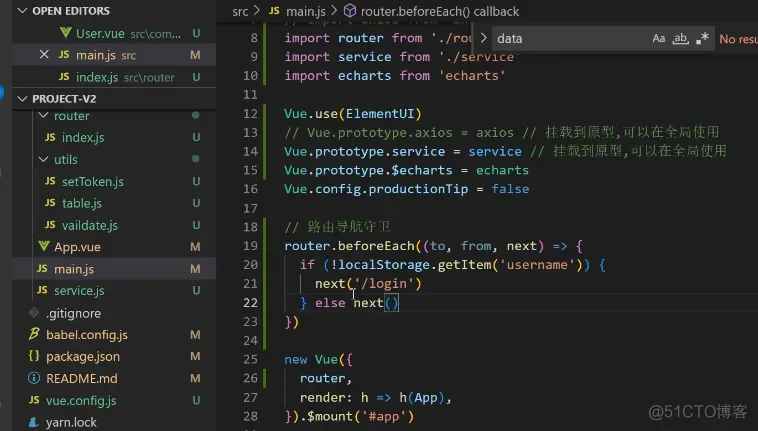Collapse the OPEN EDITORS section
This screenshot has height=431, width=758.
tap(22, 11)
